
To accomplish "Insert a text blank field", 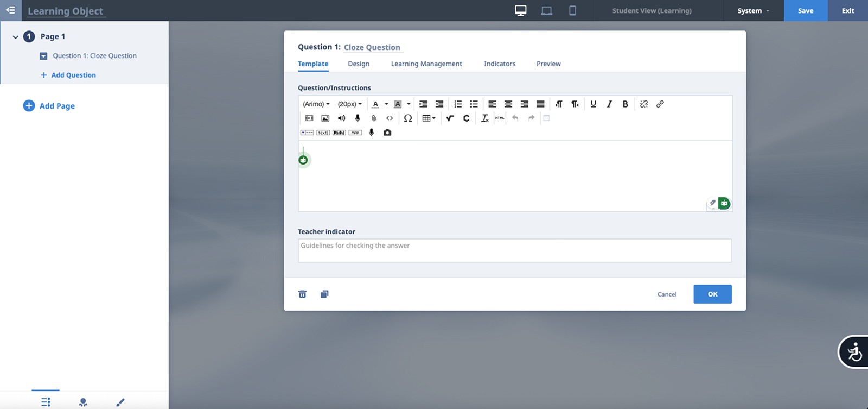I will pos(323,133).
